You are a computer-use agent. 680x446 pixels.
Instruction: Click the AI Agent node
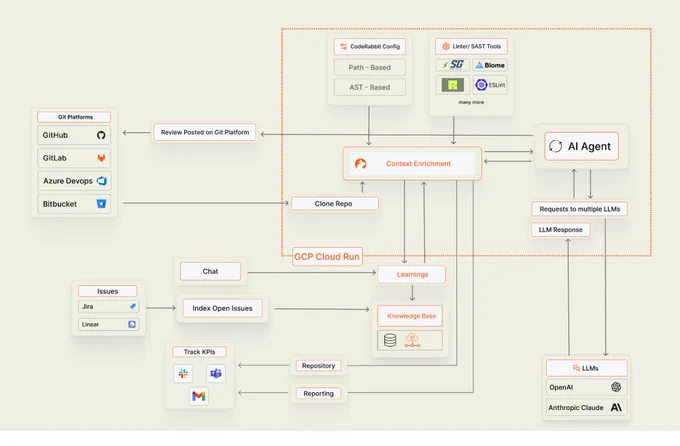(x=582, y=146)
